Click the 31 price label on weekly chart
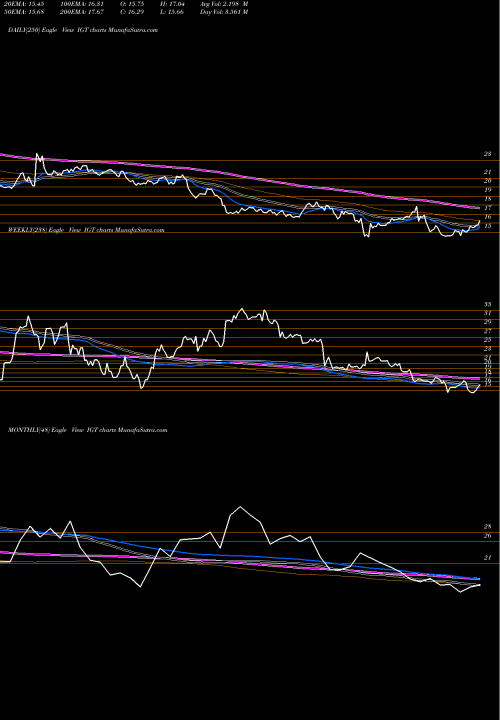Image resolution: width=500 pixels, height=720 pixels. 488,313
